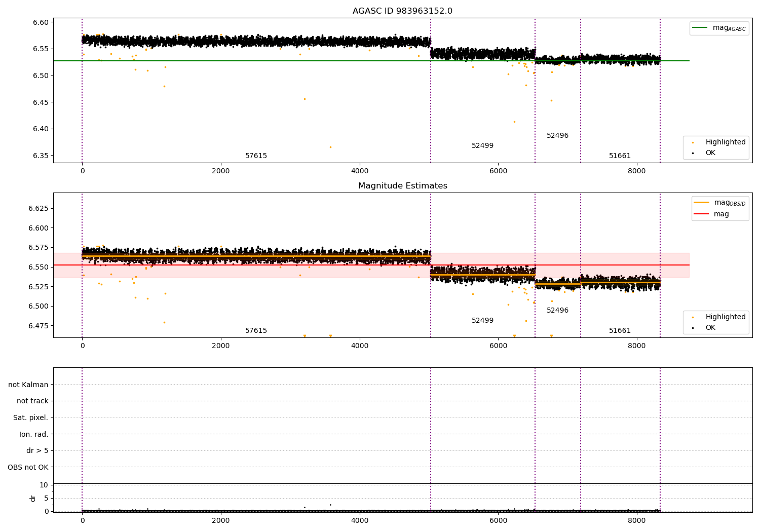Click the 'Sat. pixel.' row label
The image size is (760, 532).
point(31,417)
